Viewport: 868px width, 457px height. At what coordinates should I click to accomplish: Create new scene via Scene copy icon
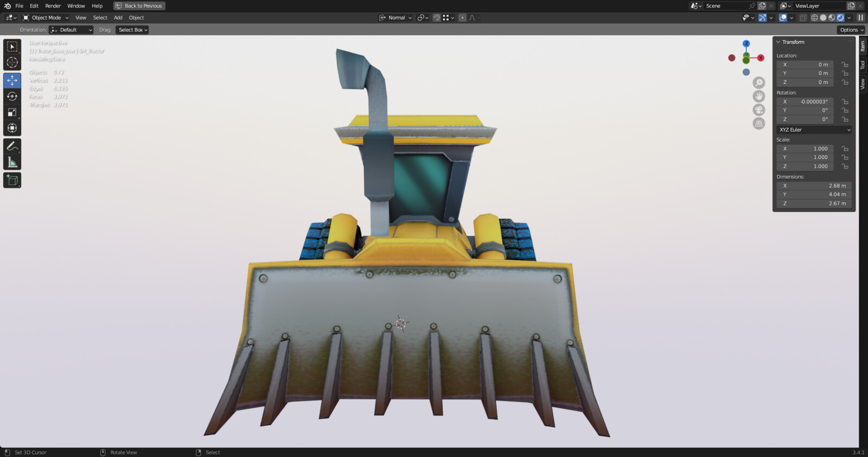[x=762, y=6]
